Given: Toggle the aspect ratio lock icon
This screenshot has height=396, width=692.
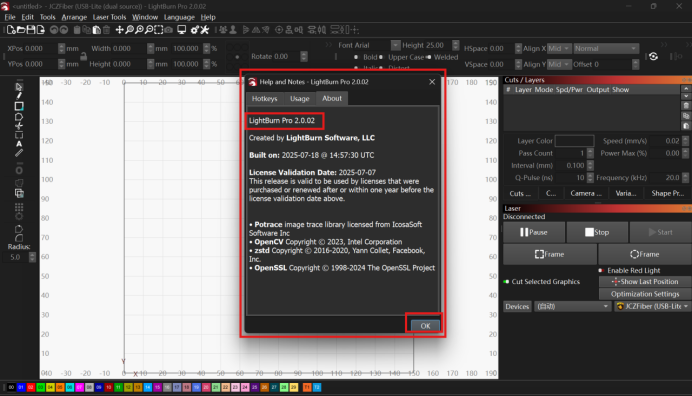Looking at the screenshot, I should 83,57.
